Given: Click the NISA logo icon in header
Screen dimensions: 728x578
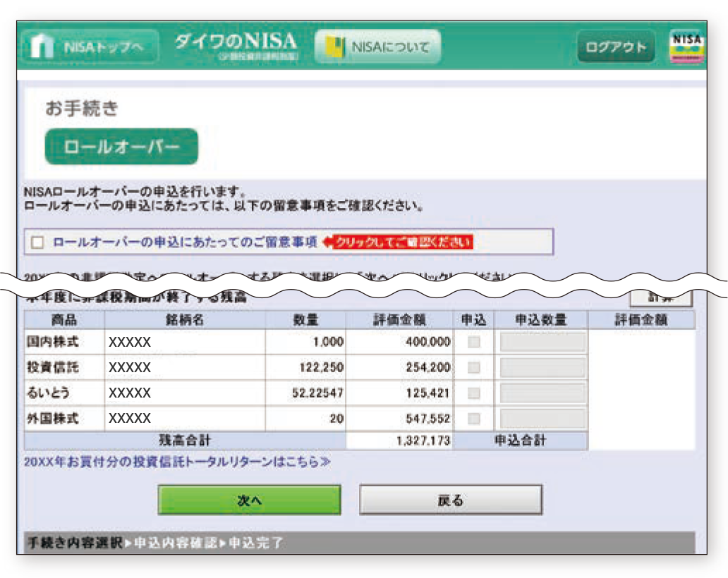Looking at the screenshot, I should coord(686,47).
